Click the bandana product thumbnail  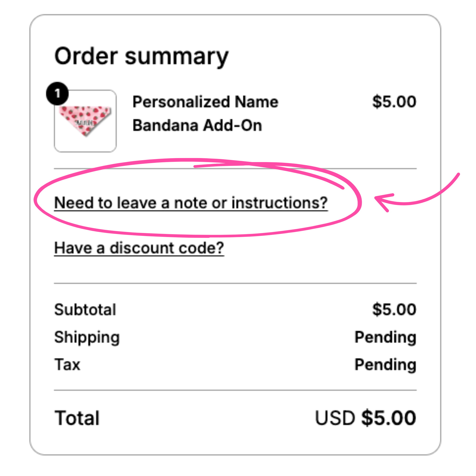[85, 121]
